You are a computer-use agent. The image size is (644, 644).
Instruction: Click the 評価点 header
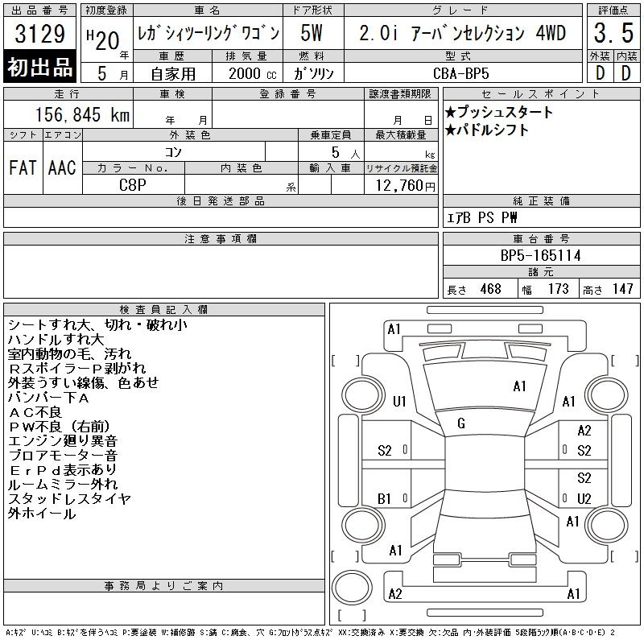613,10
